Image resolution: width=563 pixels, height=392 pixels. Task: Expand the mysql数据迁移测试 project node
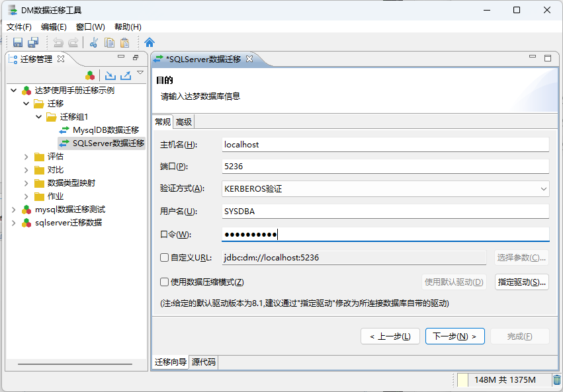click(14, 210)
